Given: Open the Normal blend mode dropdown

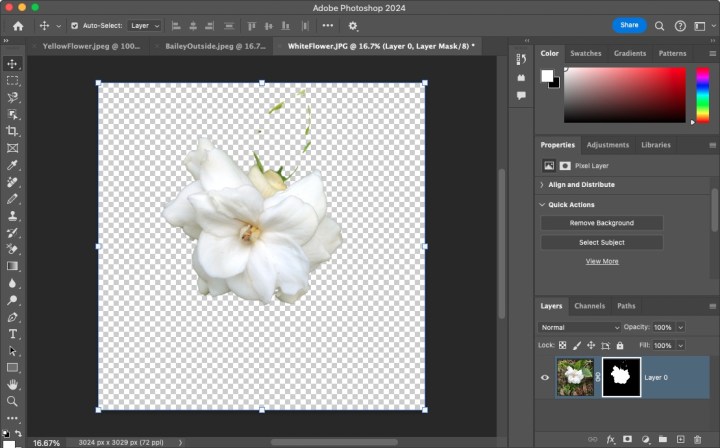Looking at the screenshot, I should pos(580,327).
